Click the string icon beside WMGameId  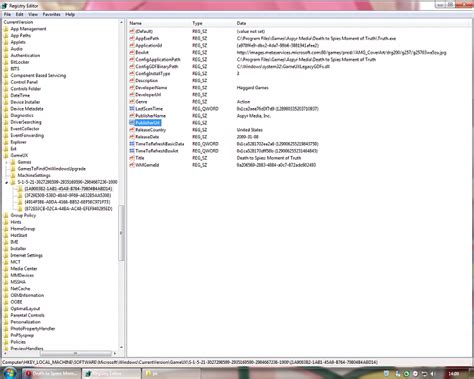(132, 165)
